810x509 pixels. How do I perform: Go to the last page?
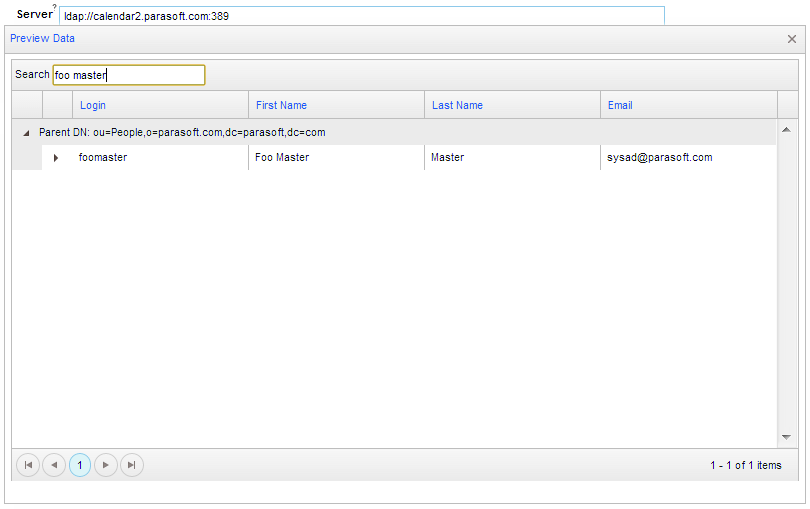coord(132,465)
